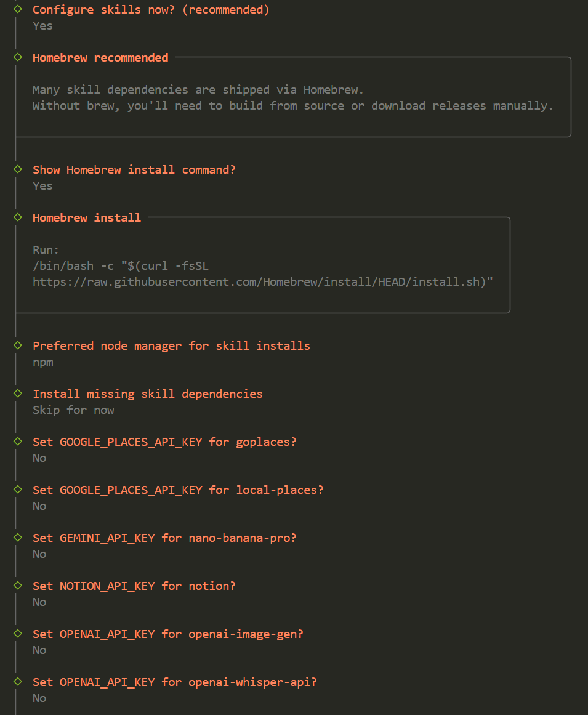Image resolution: width=588 pixels, height=715 pixels.
Task: Click the diamond beside the openai-whisper-api prompt
Action: (18, 682)
